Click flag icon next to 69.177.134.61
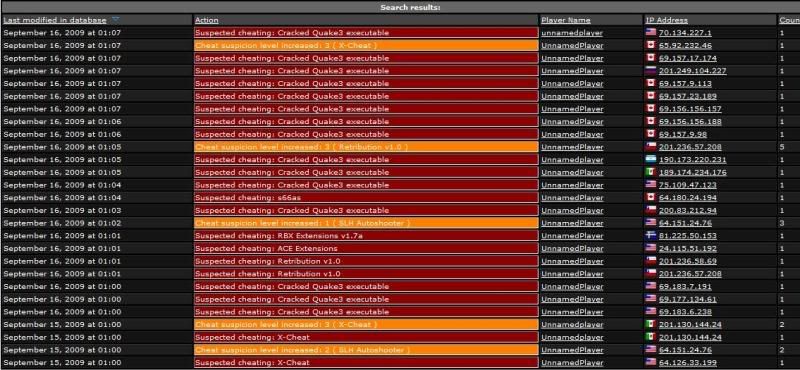Screen dimensions: 800x370 651,299
